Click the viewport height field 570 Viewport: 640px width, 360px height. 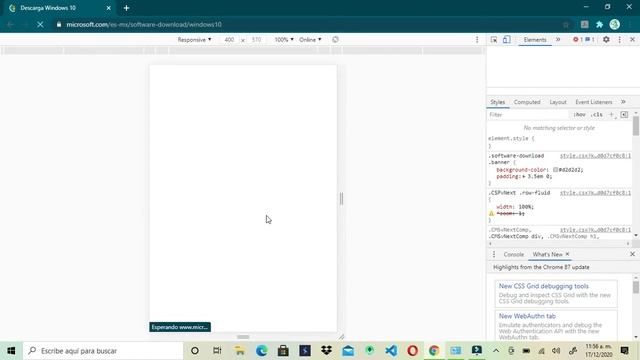click(x=256, y=40)
